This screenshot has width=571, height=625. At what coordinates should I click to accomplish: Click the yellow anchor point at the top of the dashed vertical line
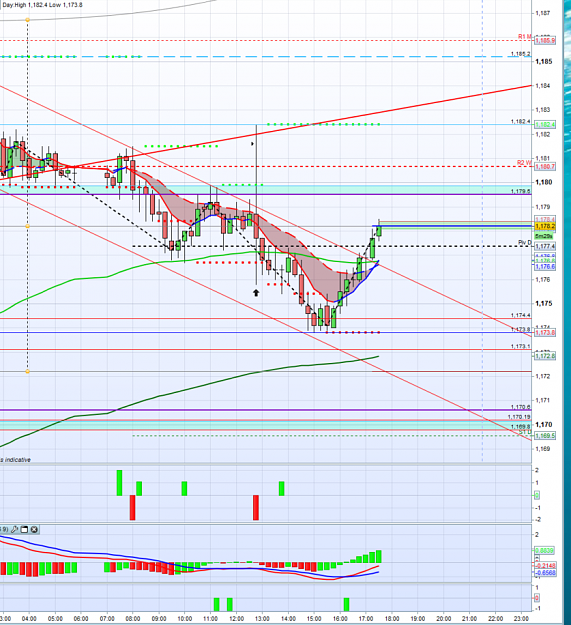pos(27,20)
